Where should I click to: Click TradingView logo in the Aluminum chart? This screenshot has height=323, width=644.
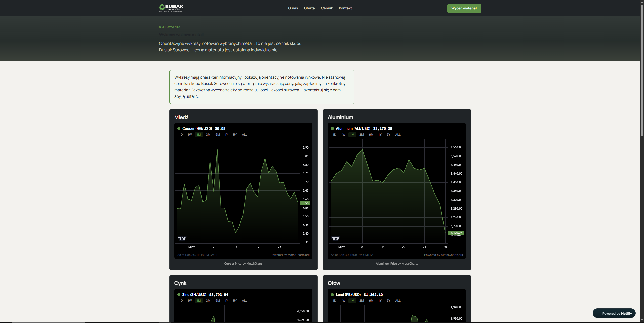336,238
